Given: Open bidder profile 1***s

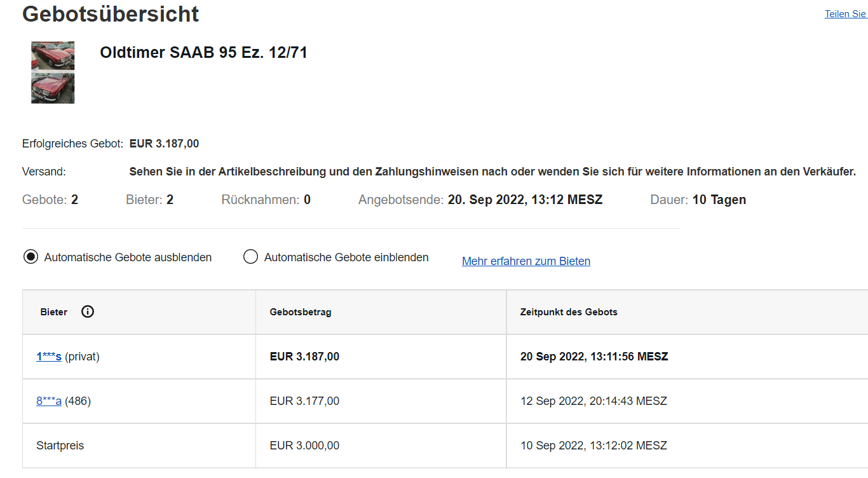Looking at the screenshot, I should pyautogui.click(x=49, y=357).
